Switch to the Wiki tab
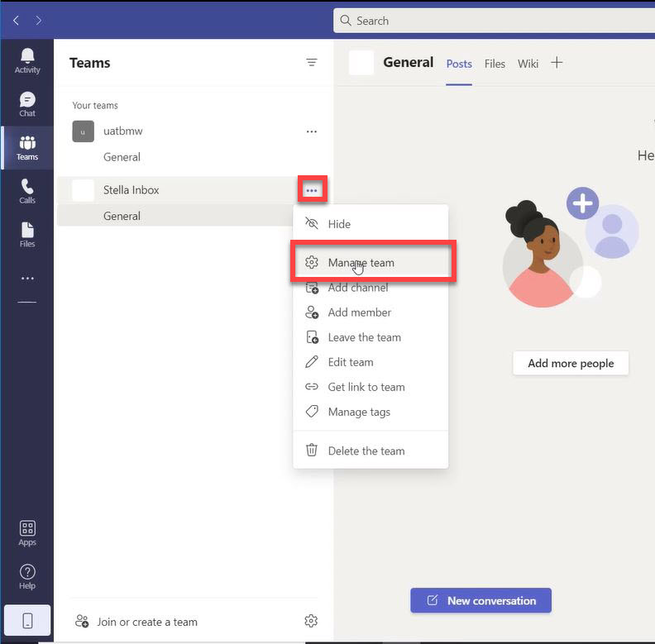The image size is (655, 644). click(528, 64)
